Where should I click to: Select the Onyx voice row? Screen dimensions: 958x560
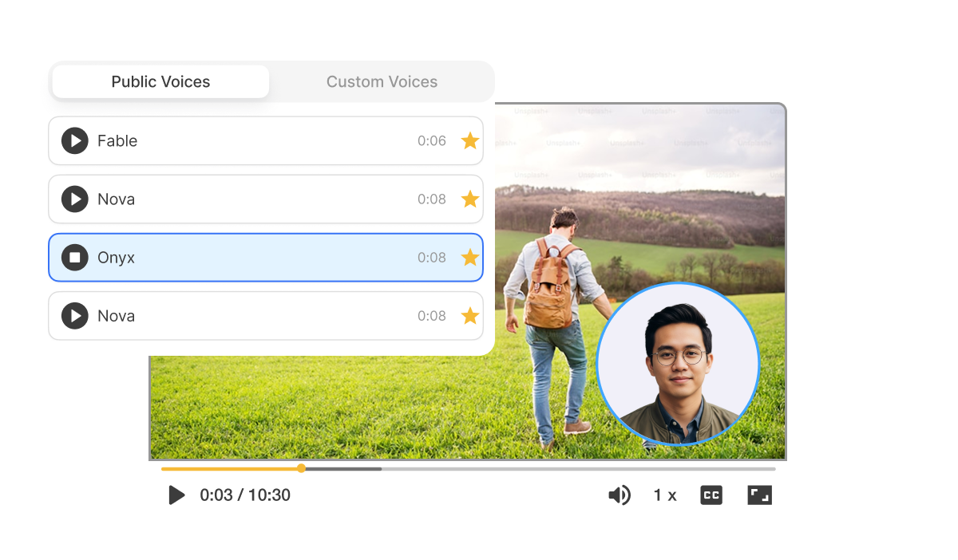(x=263, y=257)
